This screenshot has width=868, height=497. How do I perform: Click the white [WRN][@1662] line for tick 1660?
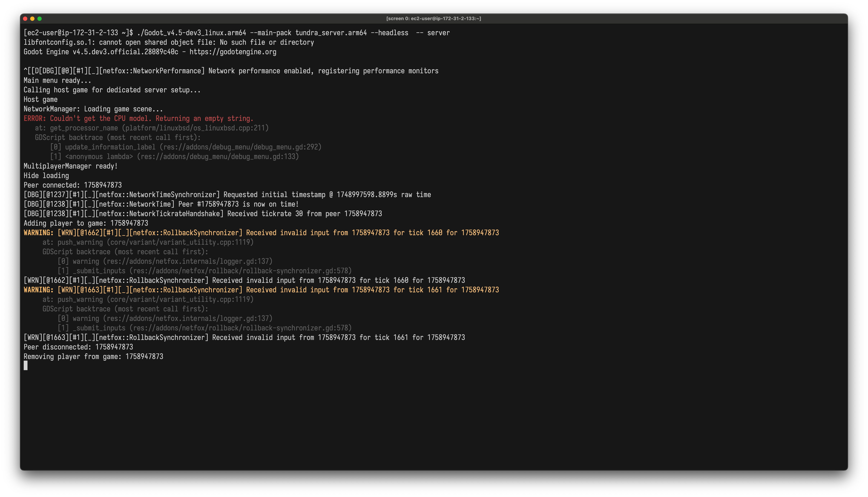click(244, 280)
